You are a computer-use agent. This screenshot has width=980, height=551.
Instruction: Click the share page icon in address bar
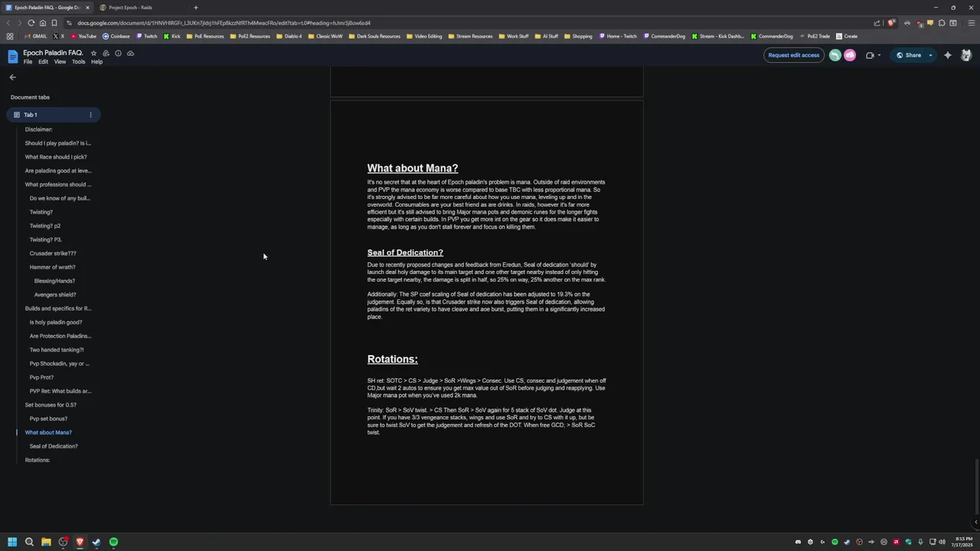(877, 23)
